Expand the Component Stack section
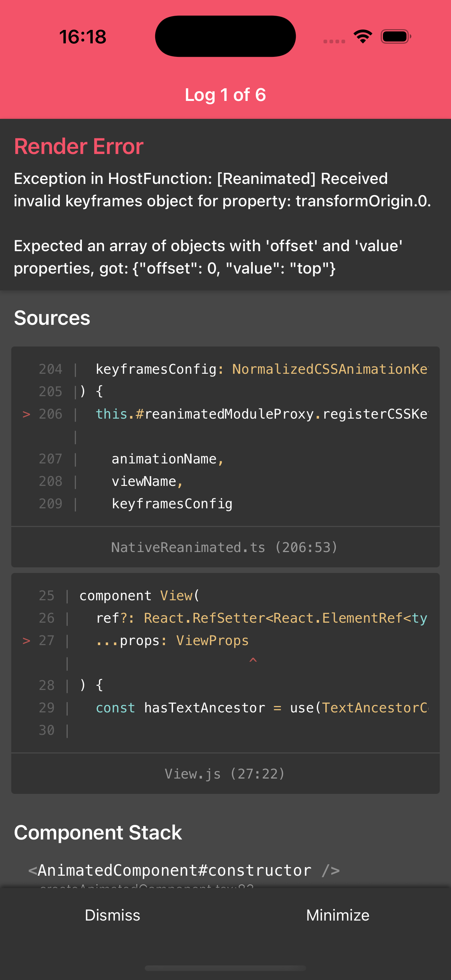 [x=98, y=832]
